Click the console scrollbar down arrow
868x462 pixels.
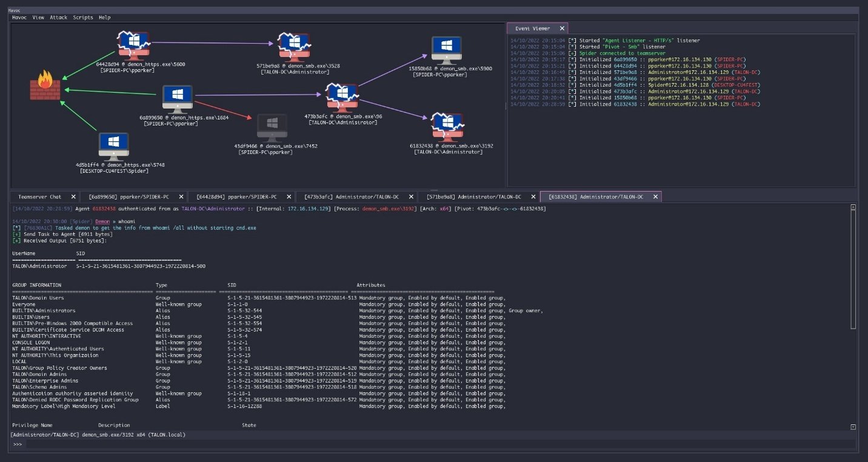click(853, 427)
